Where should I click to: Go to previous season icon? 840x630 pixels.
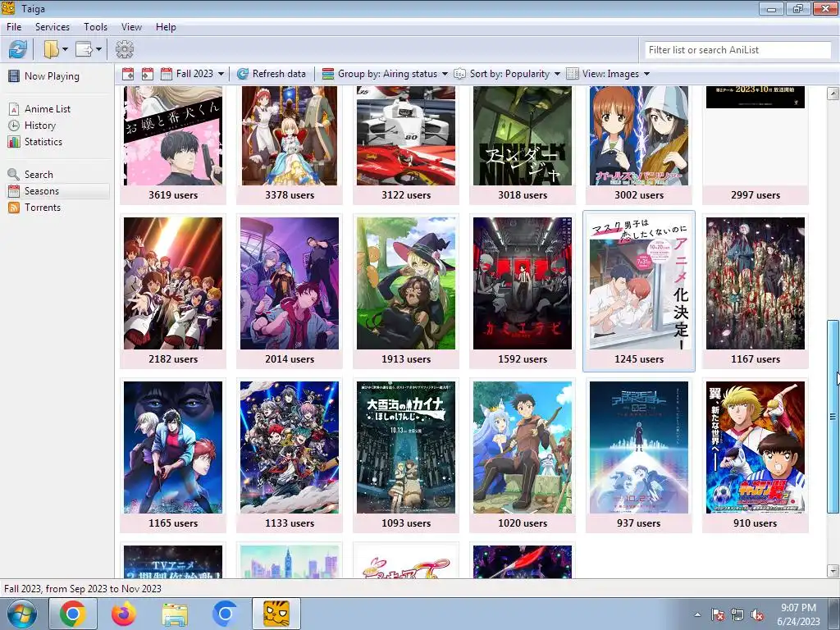pos(127,74)
